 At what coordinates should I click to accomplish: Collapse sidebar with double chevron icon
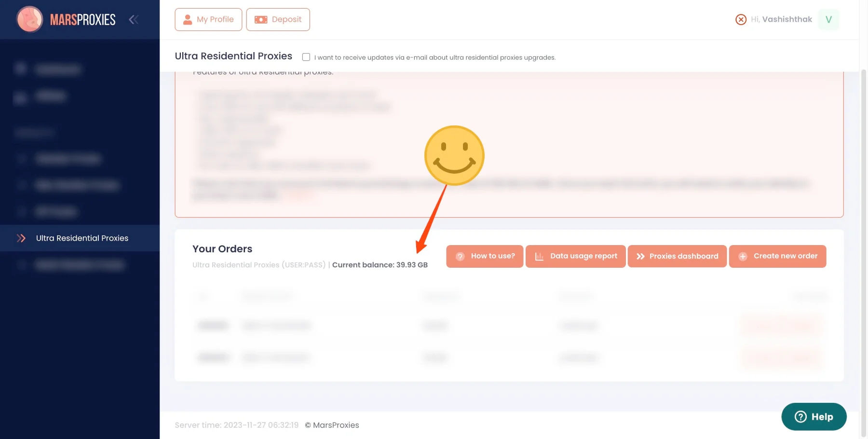coord(134,19)
